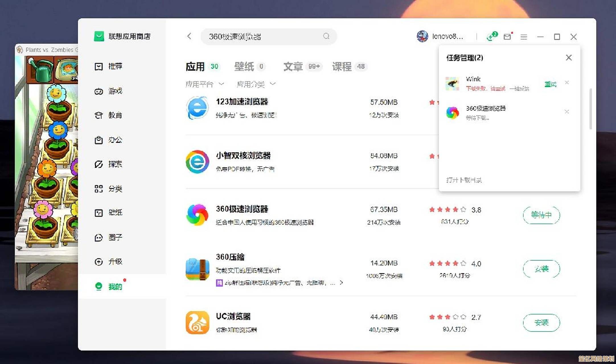Viewport: 616px width, 364px height.
Task: Go back with the left arrow
Action: click(189, 36)
